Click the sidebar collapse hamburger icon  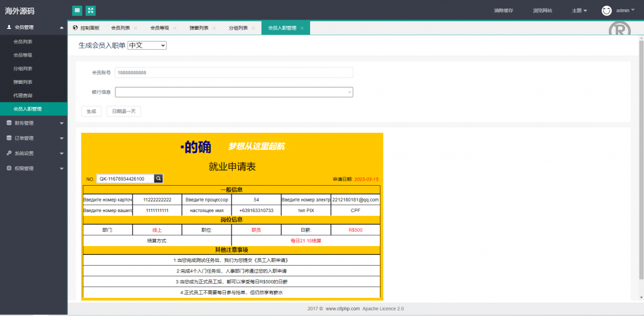(x=77, y=11)
